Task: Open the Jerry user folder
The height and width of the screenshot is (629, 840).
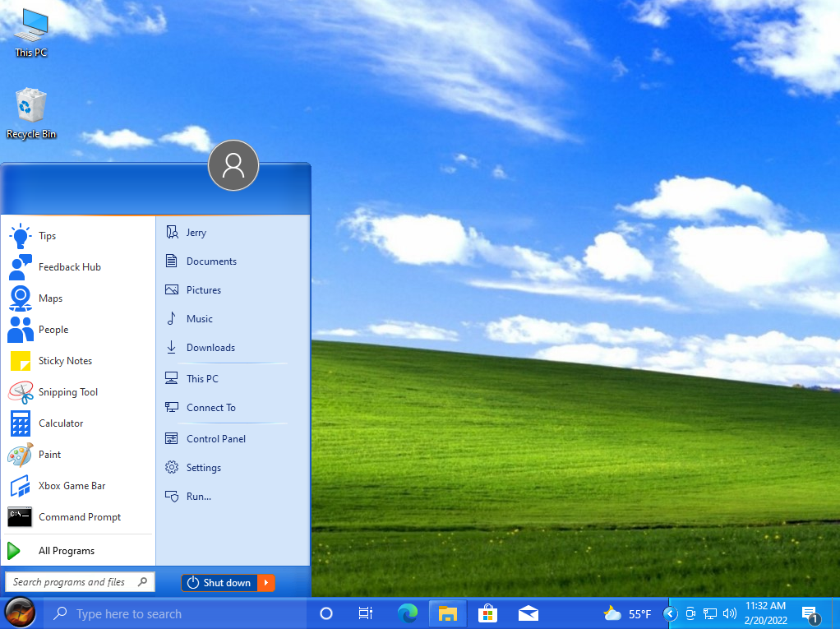Action: point(233,233)
